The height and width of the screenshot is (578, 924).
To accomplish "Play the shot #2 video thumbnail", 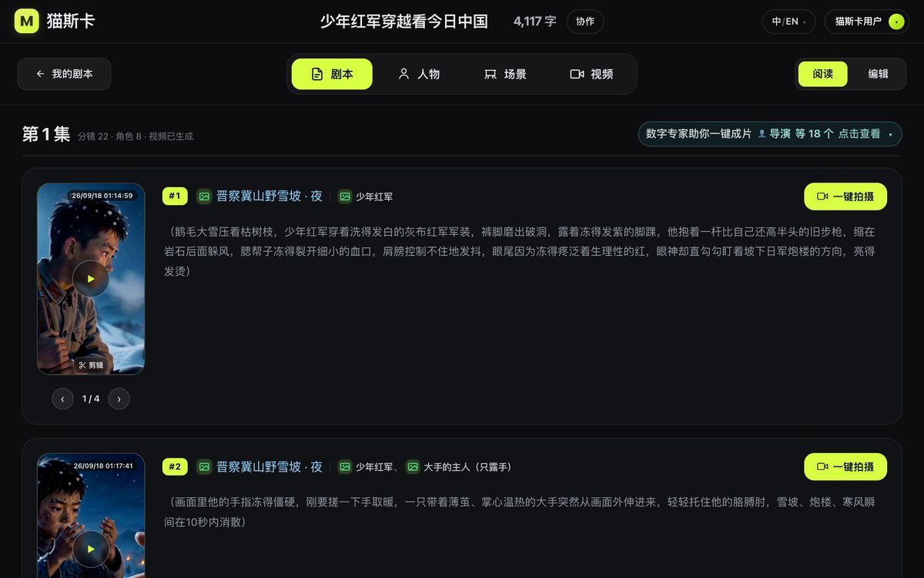I will [x=91, y=549].
